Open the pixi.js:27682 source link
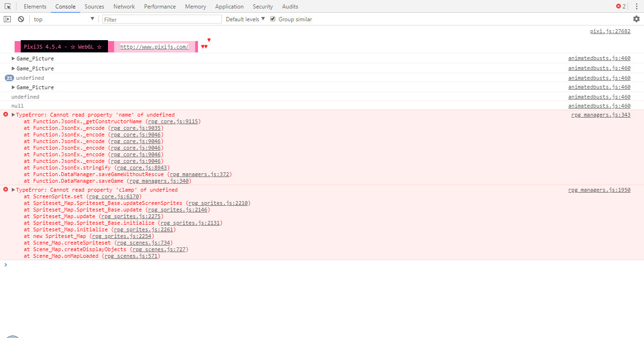The height and width of the screenshot is (338, 644). coord(610,31)
